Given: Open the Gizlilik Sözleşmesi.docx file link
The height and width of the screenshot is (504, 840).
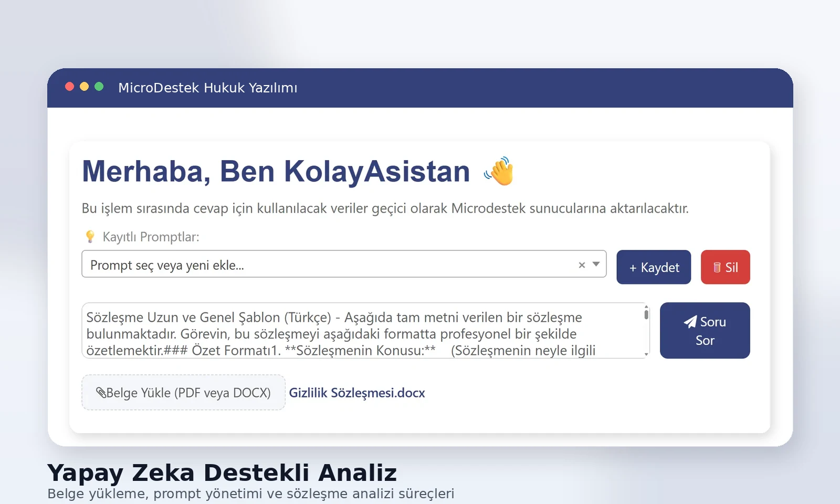Looking at the screenshot, I should 356,392.
